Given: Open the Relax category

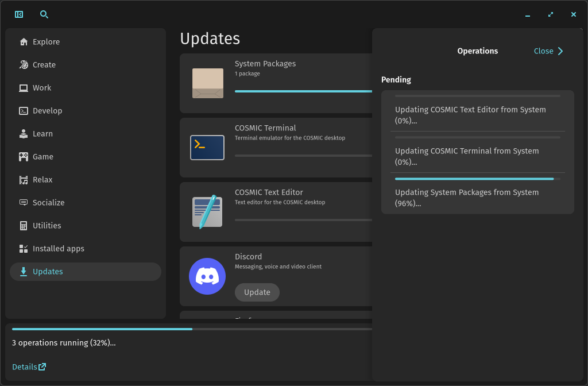Looking at the screenshot, I should 42,180.
